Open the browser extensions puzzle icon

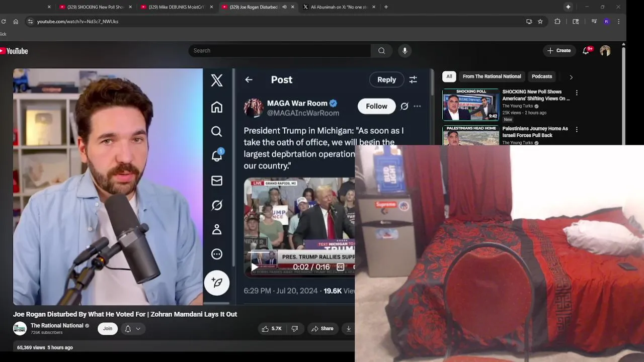click(x=557, y=22)
